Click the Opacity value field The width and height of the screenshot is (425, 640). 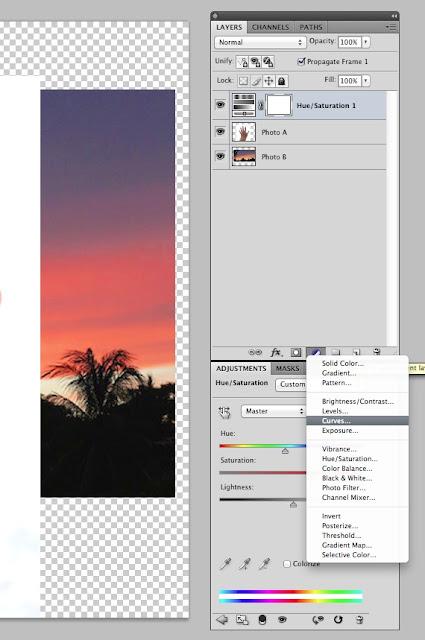pos(349,42)
